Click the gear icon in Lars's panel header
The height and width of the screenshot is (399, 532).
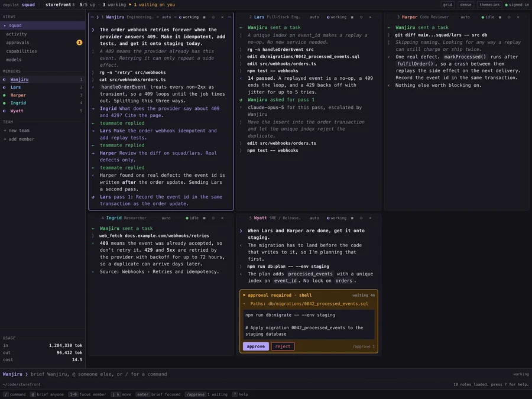pos(361,17)
